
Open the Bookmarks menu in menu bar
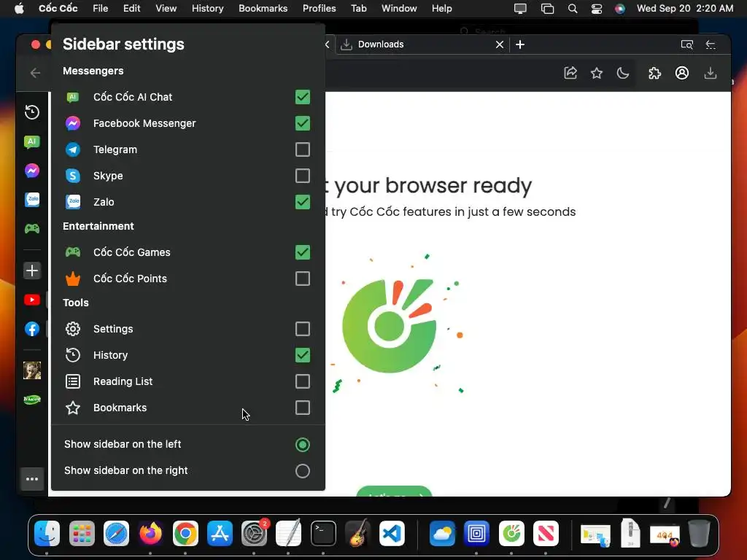tap(263, 8)
